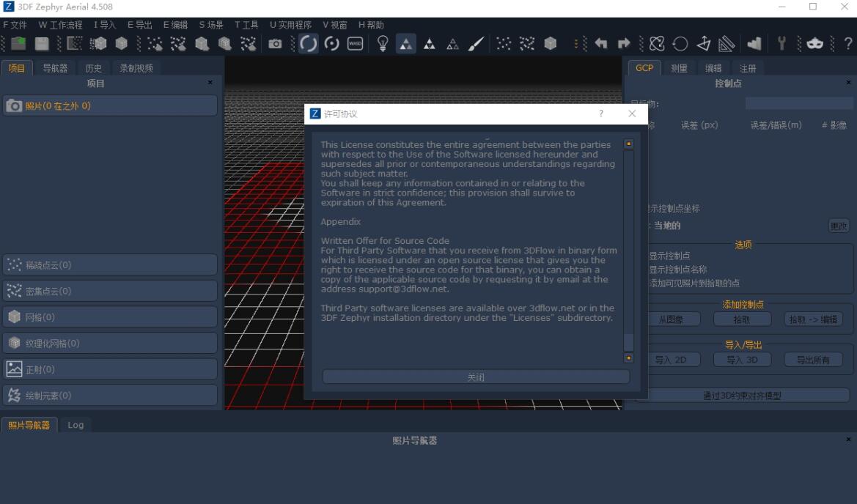Switch to the 录制视频 tab
The height and width of the screenshot is (504, 857).
click(136, 68)
